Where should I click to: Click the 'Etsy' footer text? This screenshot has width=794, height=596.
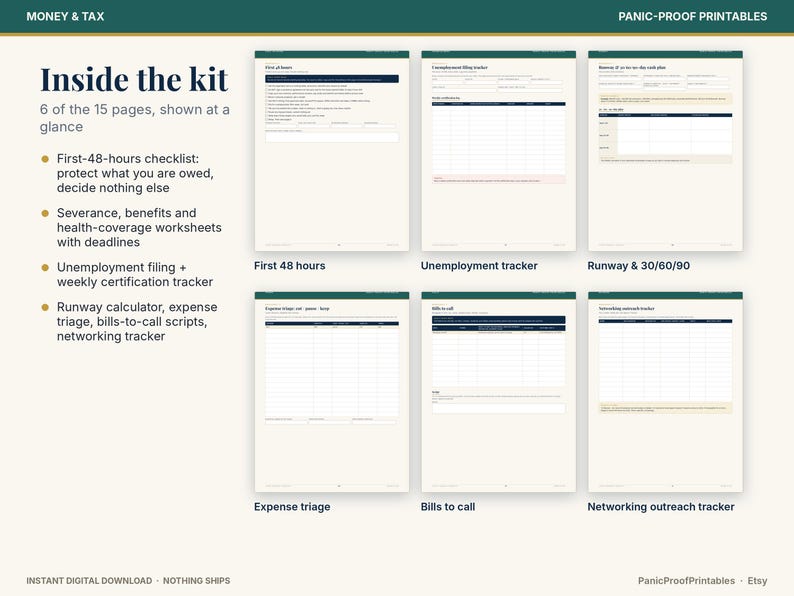(x=757, y=581)
